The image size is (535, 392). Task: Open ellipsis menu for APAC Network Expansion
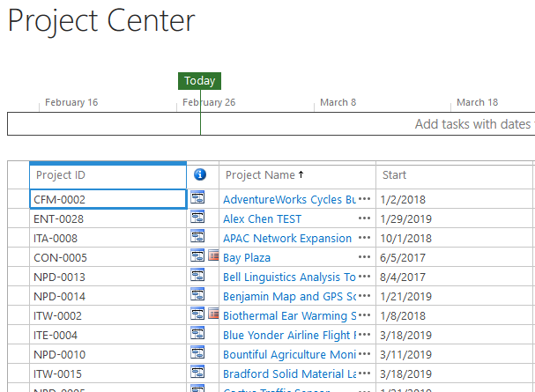[364, 238]
